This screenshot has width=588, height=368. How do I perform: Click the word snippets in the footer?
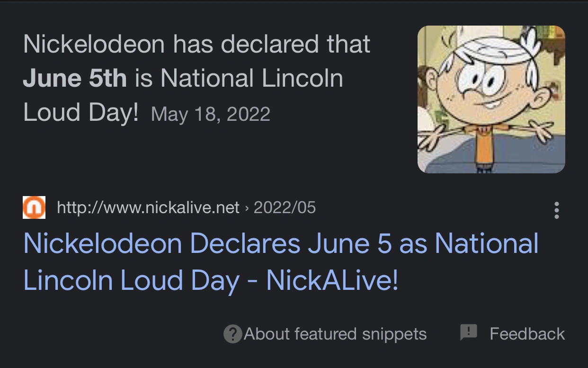[x=394, y=334]
